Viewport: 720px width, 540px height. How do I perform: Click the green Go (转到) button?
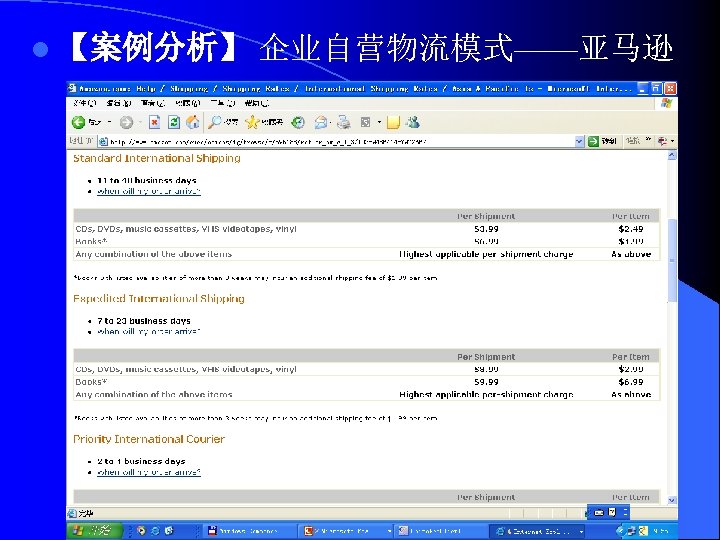click(x=602, y=141)
